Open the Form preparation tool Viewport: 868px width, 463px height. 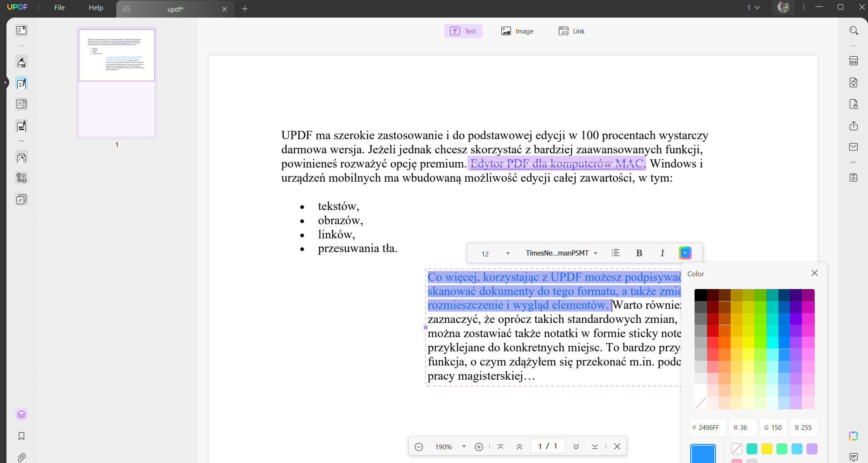21,104
